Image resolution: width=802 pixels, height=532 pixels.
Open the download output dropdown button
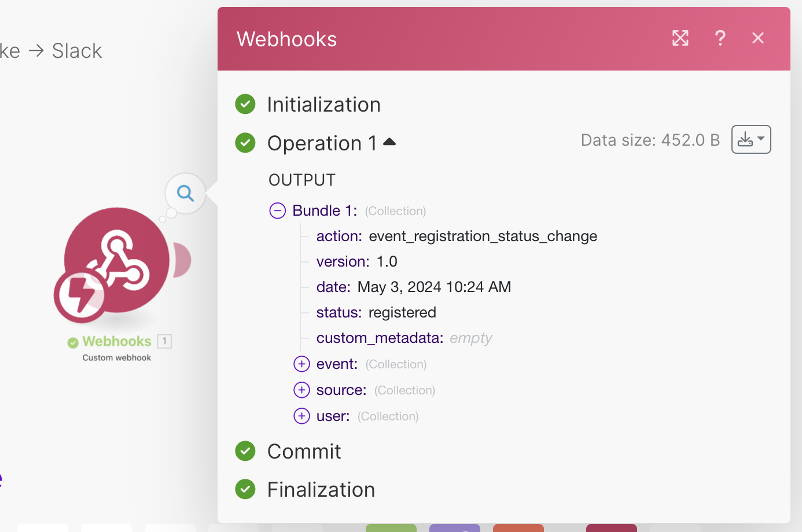point(751,139)
